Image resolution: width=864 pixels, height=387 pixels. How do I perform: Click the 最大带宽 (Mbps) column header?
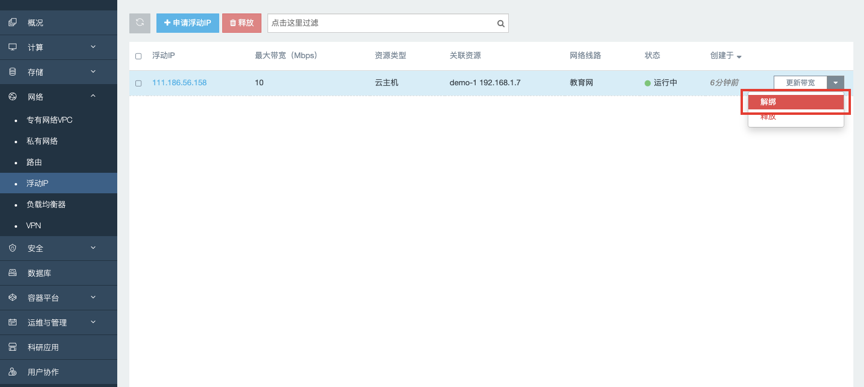(286, 56)
